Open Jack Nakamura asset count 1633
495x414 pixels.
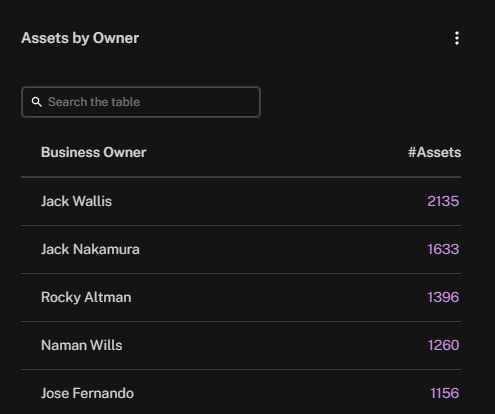pyautogui.click(x=443, y=249)
